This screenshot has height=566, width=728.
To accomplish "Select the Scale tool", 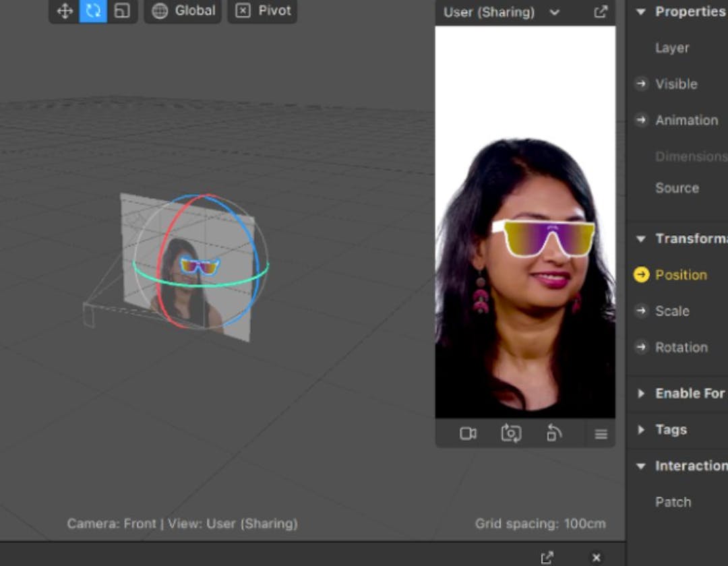I will [x=121, y=11].
